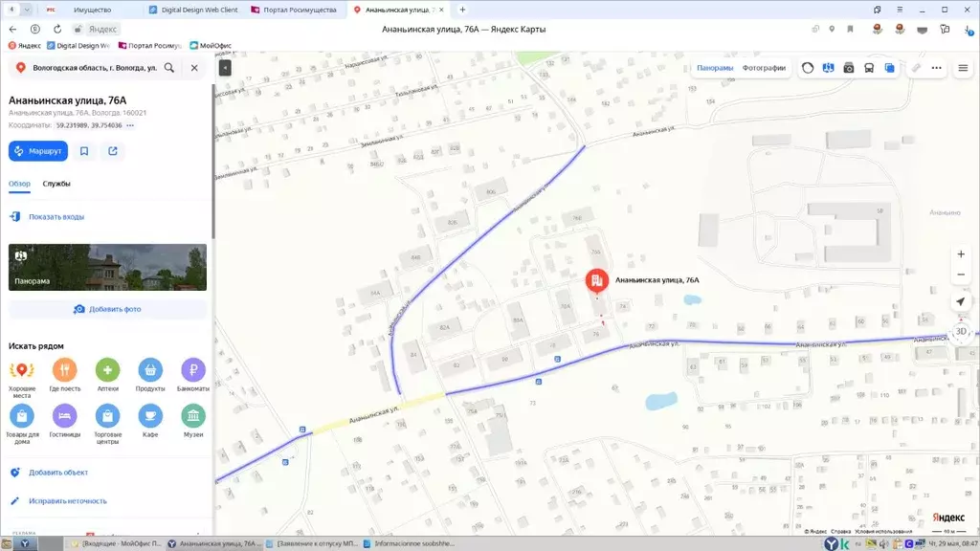
Task: Open a new browser tab
Action: coord(462,10)
